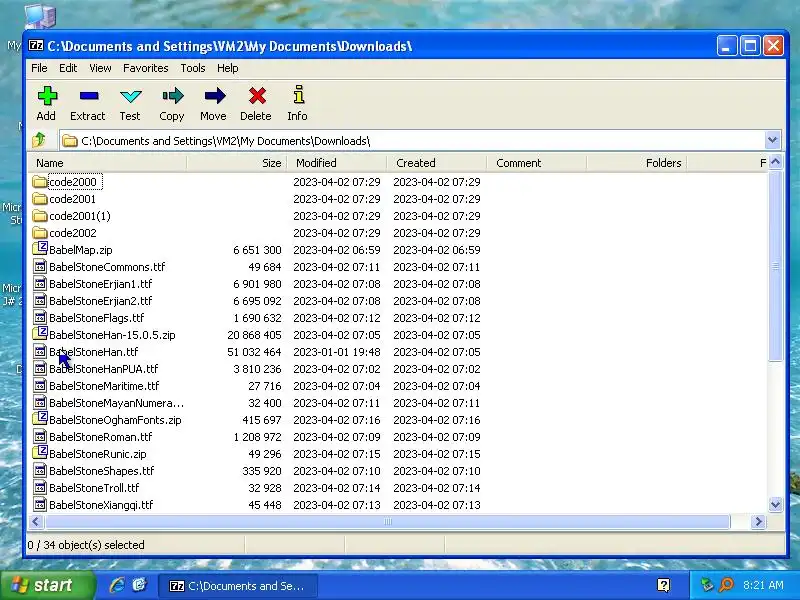Viewport: 800px width, 600px height.
Task: Click the horizontal scrollbar right arrow
Action: [x=758, y=521]
